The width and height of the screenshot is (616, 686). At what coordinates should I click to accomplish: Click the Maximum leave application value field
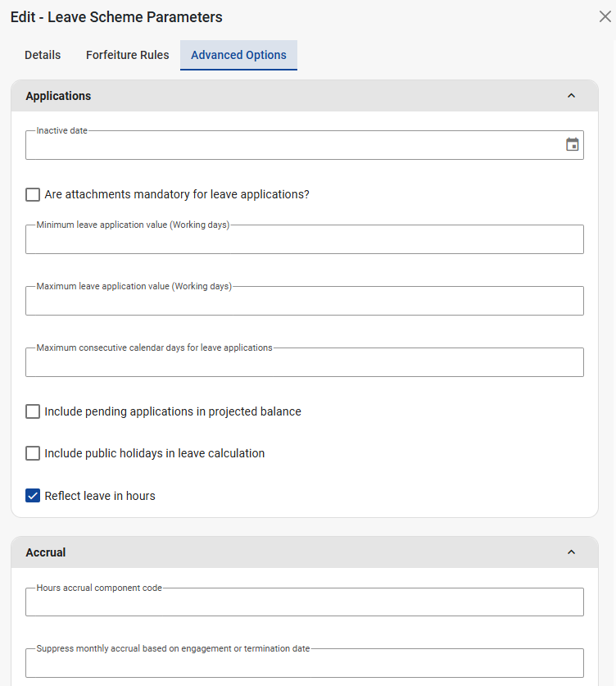pos(304,302)
